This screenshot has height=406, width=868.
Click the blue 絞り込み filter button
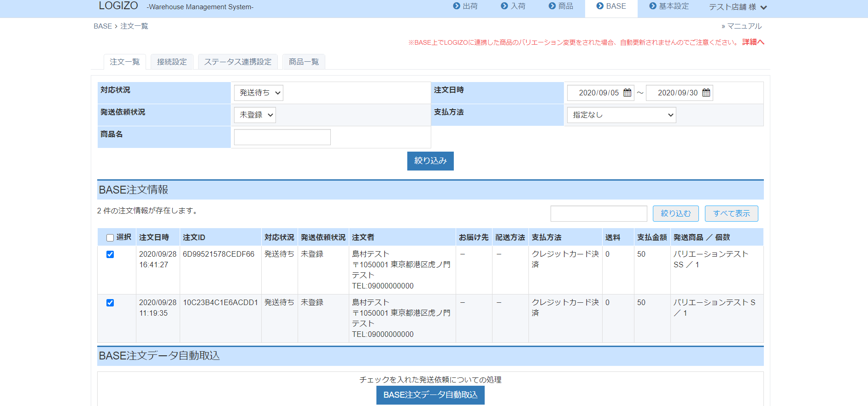click(x=430, y=161)
